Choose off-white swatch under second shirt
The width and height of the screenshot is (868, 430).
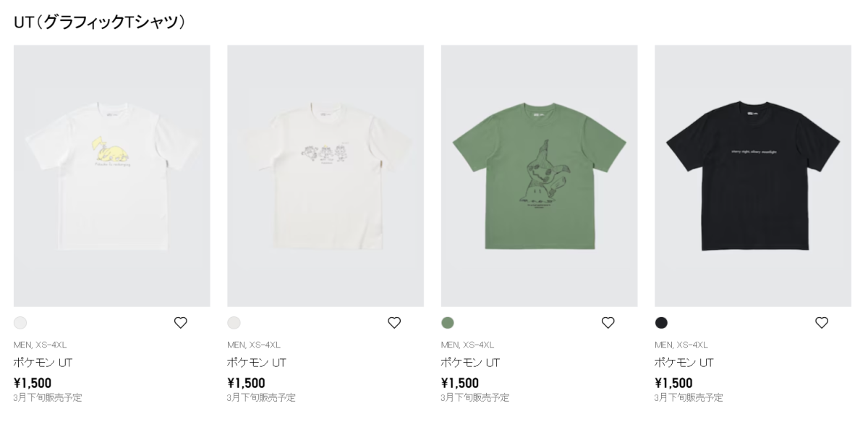pyautogui.click(x=234, y=323)
